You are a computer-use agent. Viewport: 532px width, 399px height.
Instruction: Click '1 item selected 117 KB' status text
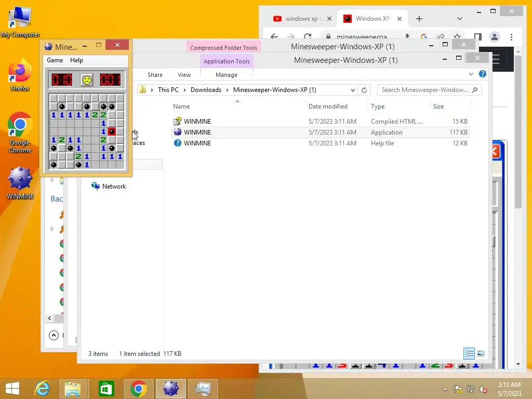click(x=150, y=353)
